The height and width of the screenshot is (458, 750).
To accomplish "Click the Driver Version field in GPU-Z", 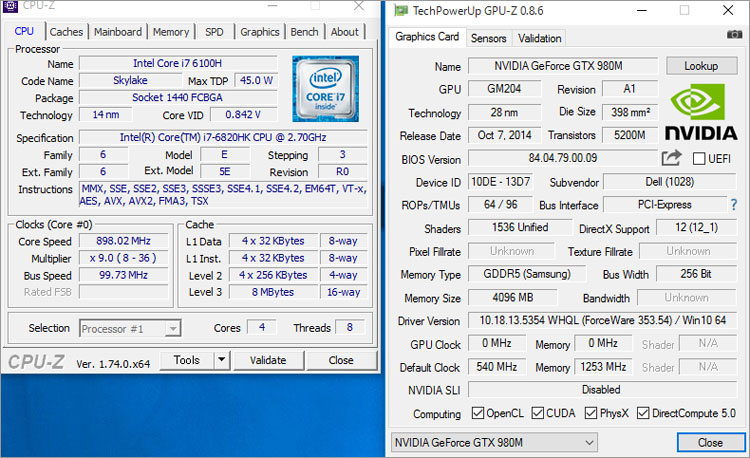I will [602, 320].
